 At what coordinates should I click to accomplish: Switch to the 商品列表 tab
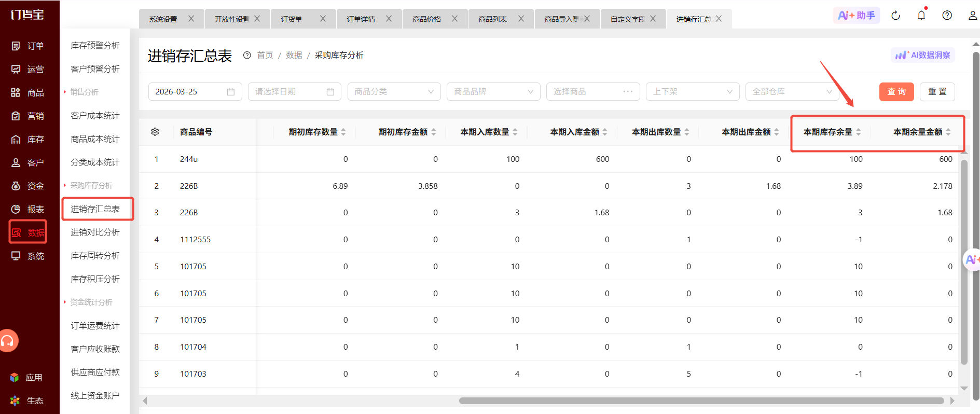492,19
